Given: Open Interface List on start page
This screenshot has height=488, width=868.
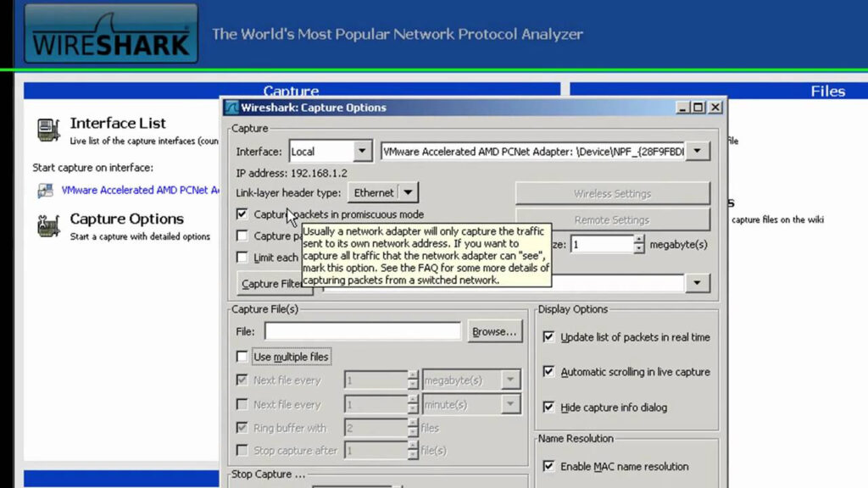Looking at the screenshot, I should 118,123.
